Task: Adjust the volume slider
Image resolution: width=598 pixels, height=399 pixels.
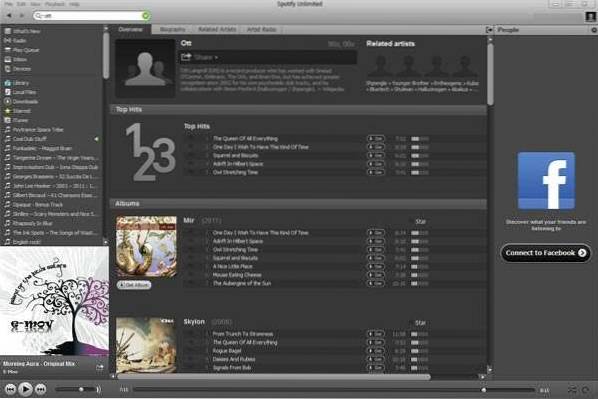Action: point(76,389)
